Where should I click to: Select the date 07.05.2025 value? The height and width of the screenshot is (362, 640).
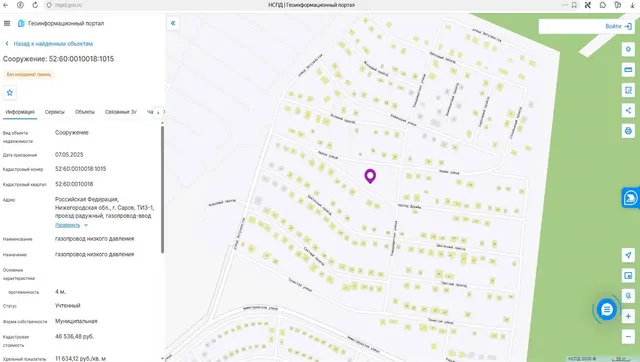[69, 155]
